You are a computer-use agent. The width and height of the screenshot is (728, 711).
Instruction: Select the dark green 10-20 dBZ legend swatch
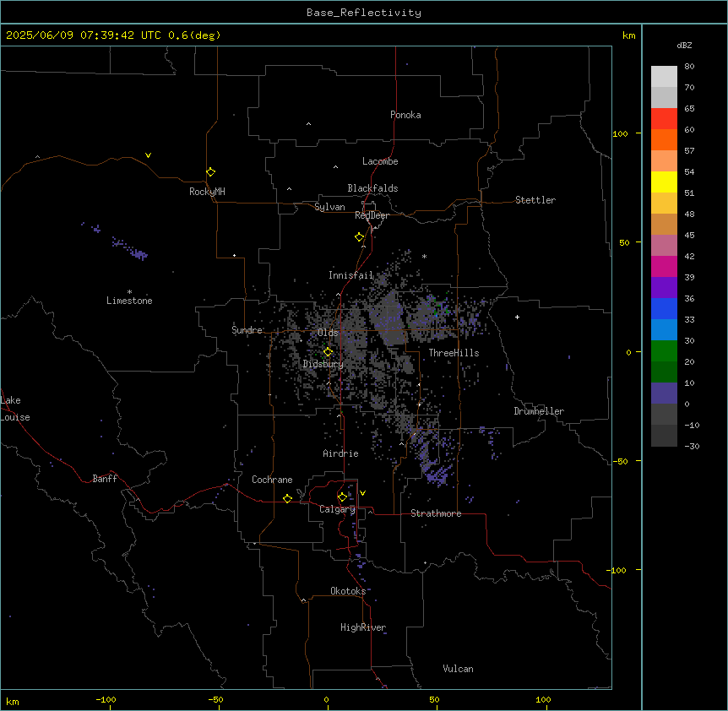pos(664,372)
